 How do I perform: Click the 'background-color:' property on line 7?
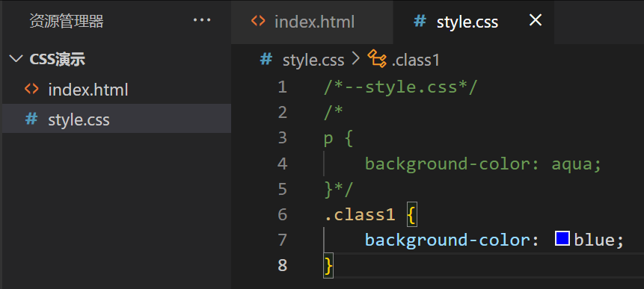click(x=452, y=240)
